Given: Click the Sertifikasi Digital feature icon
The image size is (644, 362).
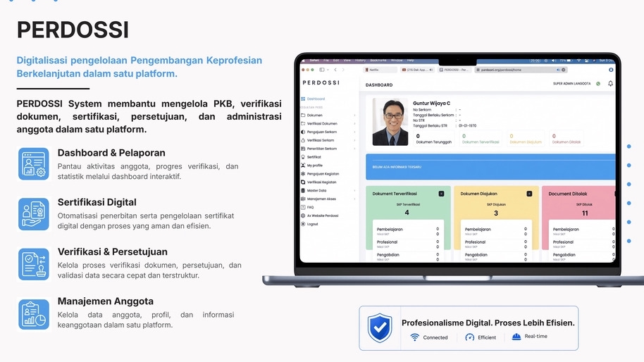Looking at the screenshot, I should [34, 214].
